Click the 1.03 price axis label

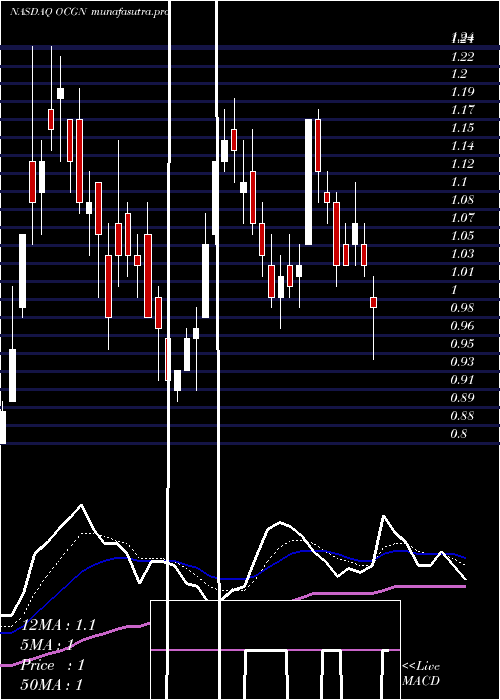pyautogui.click(x=462, y=254)
